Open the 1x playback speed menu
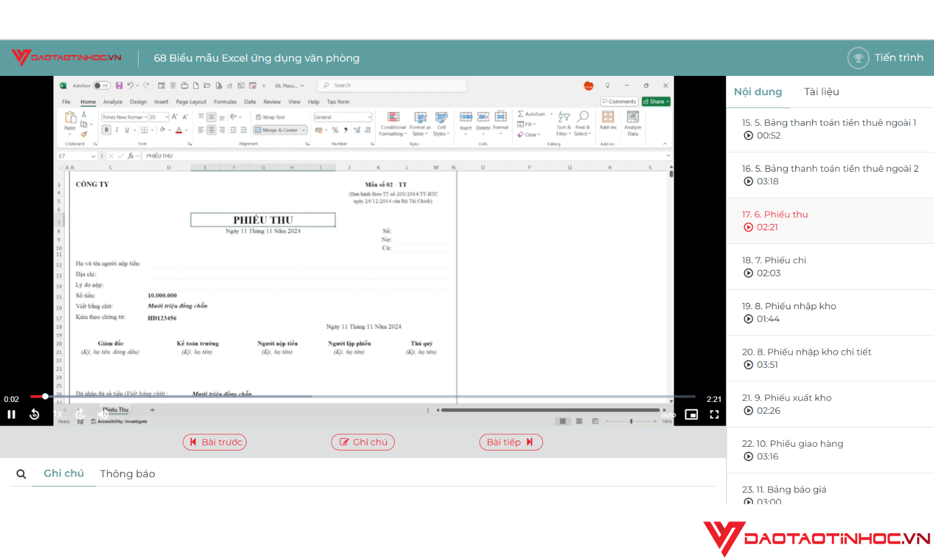Viewport: 934px width, 560px height. (x=58, y=414)
